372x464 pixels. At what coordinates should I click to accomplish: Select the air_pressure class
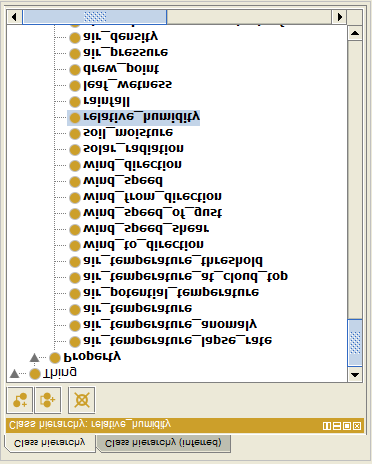coord(118,53)
